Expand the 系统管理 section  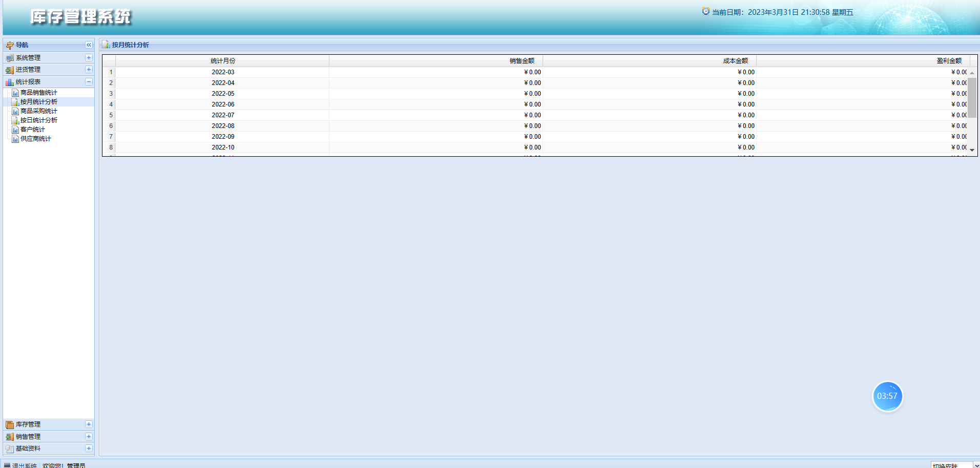pos(89,58)
